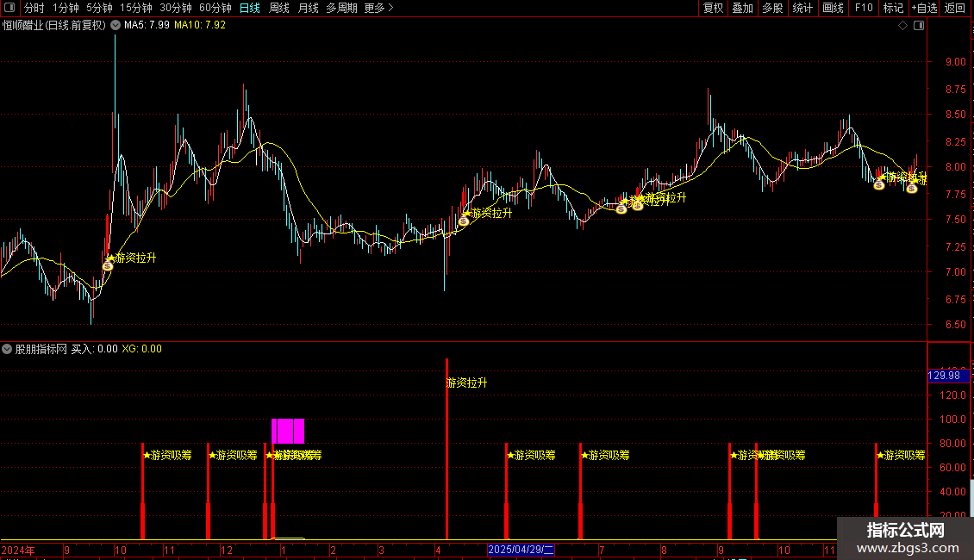
Task: Click the 复权 button
Action: (713, 8)
